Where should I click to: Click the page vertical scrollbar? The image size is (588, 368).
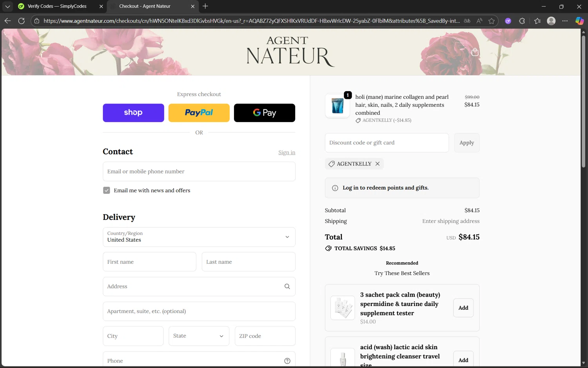(583, 102)
